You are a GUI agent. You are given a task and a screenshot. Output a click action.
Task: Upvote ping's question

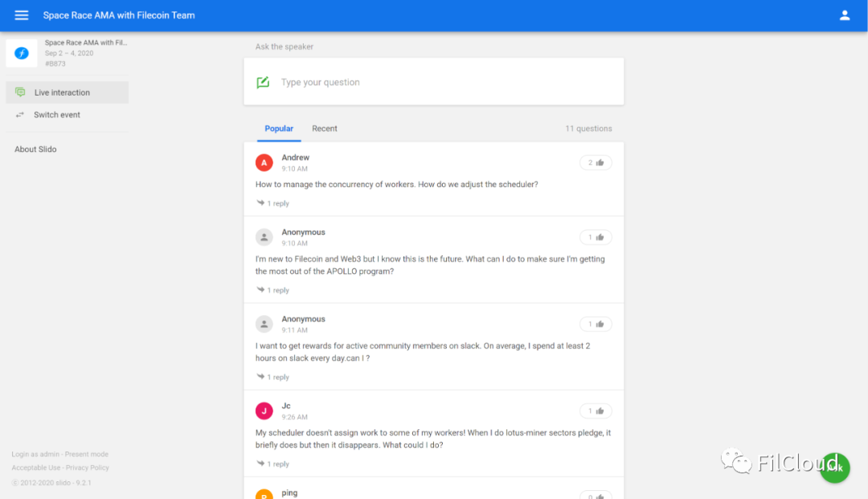[596, 495]
